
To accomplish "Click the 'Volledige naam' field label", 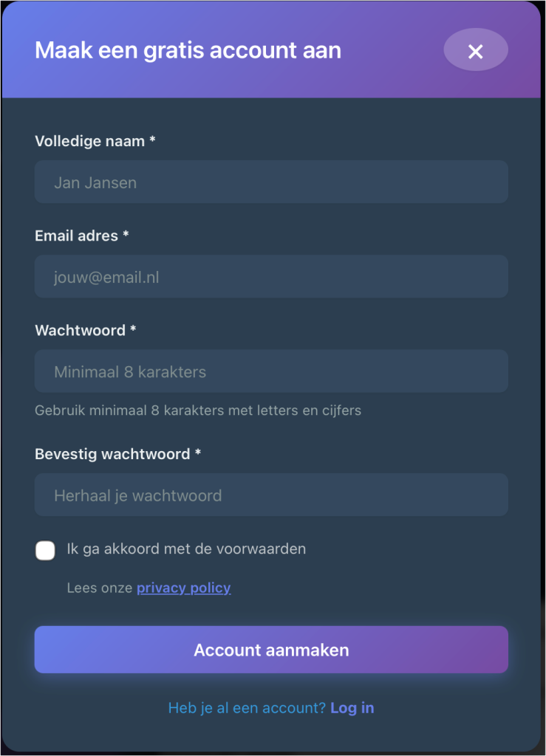I will tap(89, 141).
